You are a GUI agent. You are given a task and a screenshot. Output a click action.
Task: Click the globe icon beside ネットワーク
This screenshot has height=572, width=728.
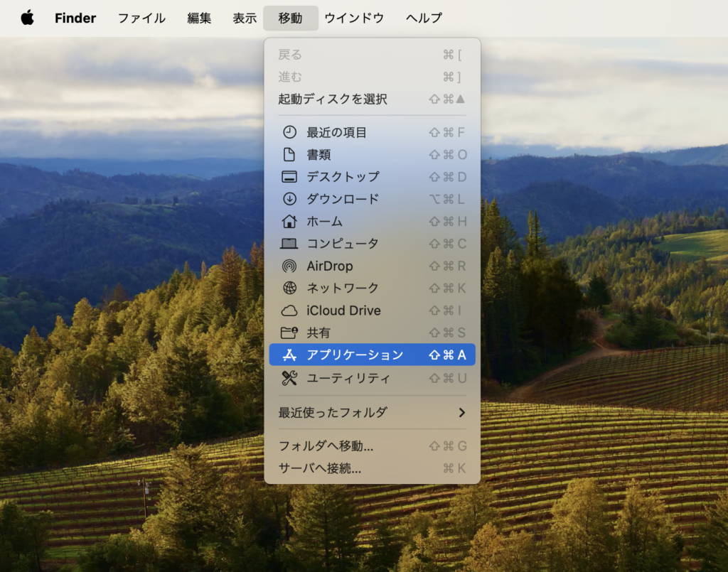[289, 288]
